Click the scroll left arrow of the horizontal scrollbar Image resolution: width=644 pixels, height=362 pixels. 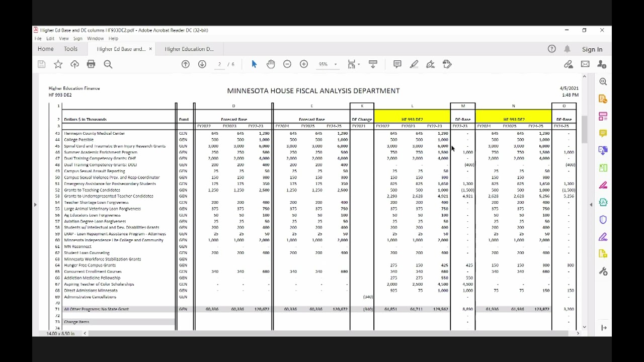click(x=85, y=333)
